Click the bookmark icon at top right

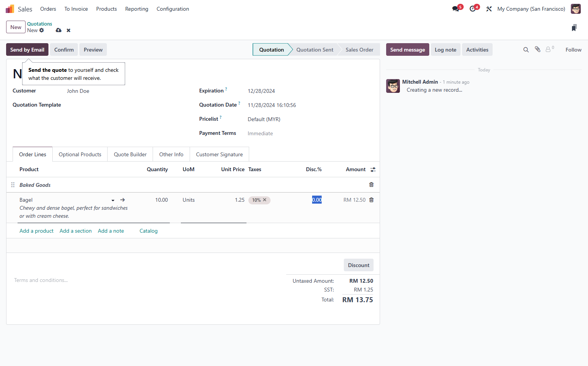pyautogui.click(x=574, y=28)
